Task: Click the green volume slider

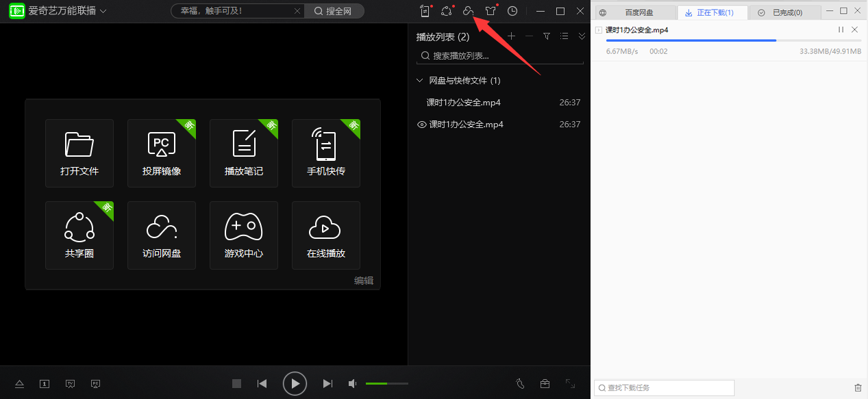Action: tap(386, 384)
